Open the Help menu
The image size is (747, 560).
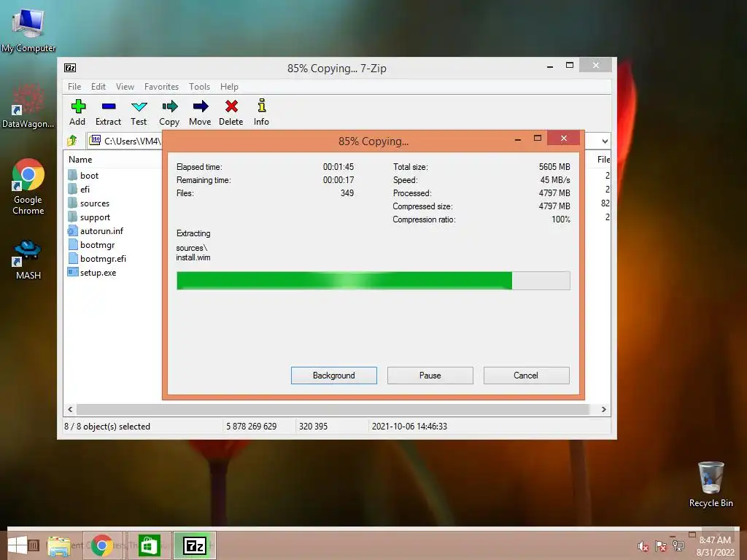click(229, 87)
